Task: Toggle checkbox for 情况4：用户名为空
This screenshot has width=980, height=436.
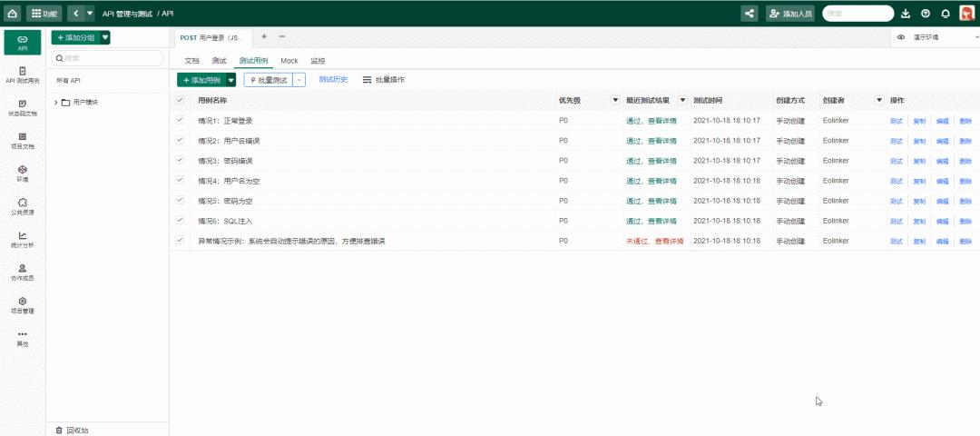Action: (180, 180)
